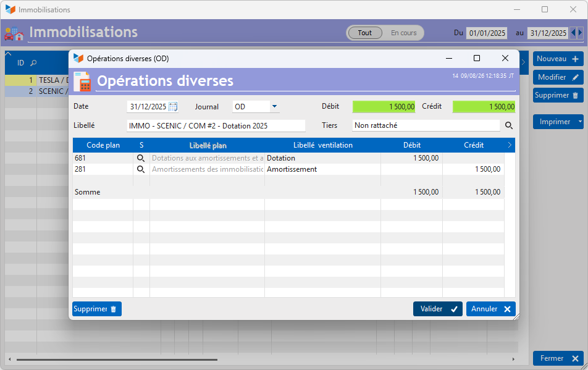
Task: Open Tiers search magnifier icon
Action: coord(509,125)
